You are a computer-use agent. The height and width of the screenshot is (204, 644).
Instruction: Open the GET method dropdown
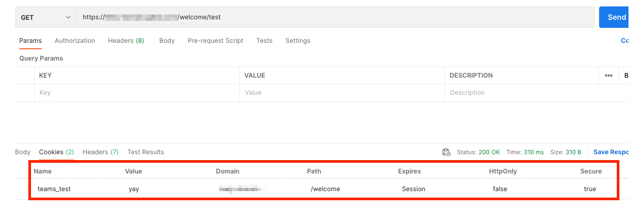(x=46, y=17)
